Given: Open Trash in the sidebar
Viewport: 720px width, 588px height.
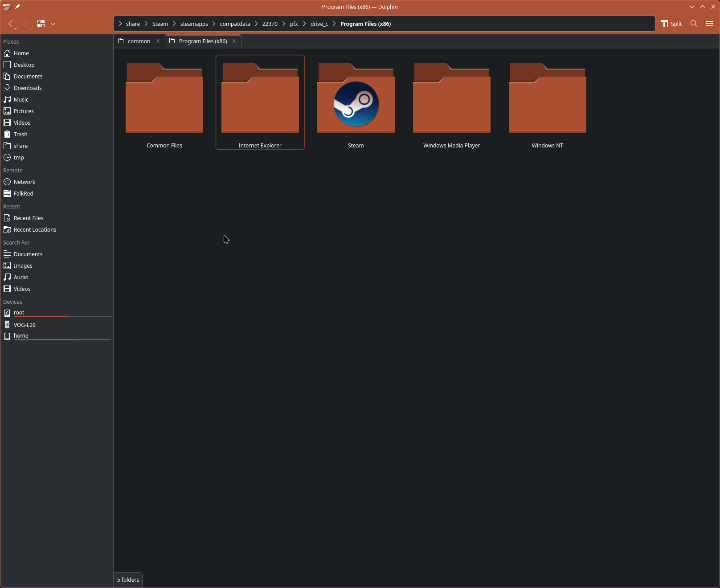Looking at the screenshot, I should [57, 134].
